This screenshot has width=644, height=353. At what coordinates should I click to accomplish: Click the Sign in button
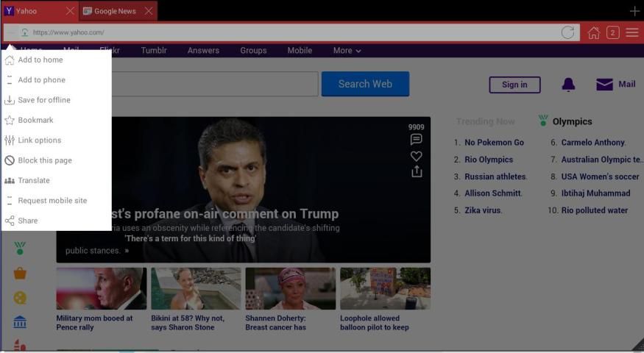[x=514, y=85]
